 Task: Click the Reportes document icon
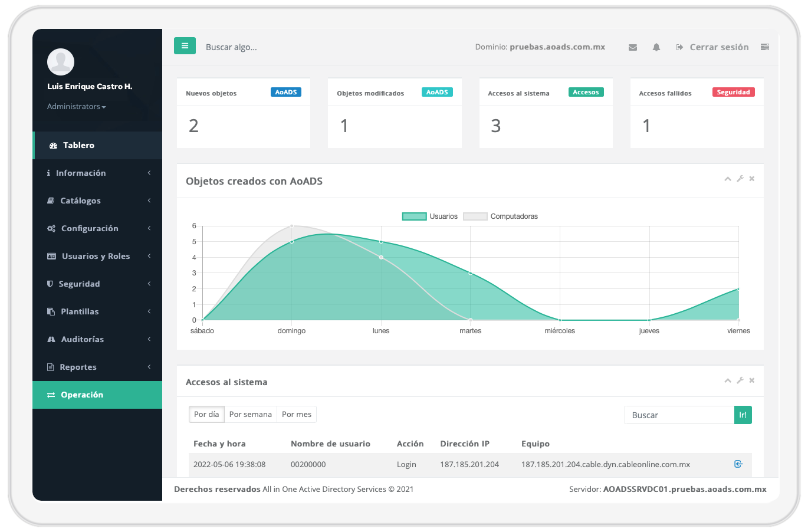51,367
